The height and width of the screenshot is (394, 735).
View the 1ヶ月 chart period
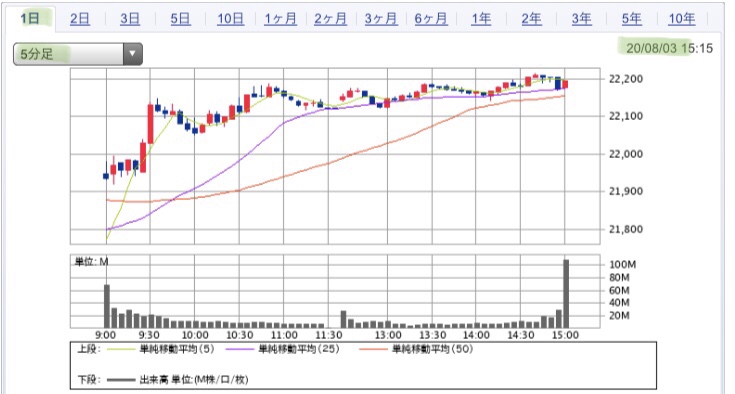coord(280,19)
